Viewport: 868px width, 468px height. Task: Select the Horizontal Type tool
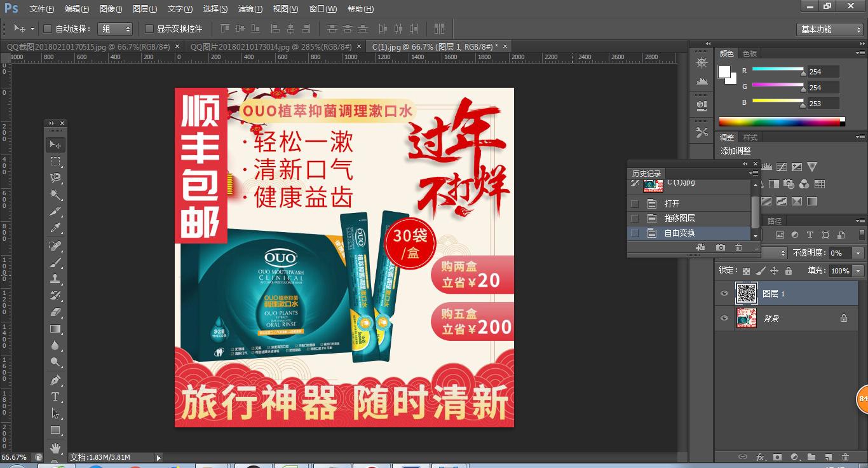(55, 397)
